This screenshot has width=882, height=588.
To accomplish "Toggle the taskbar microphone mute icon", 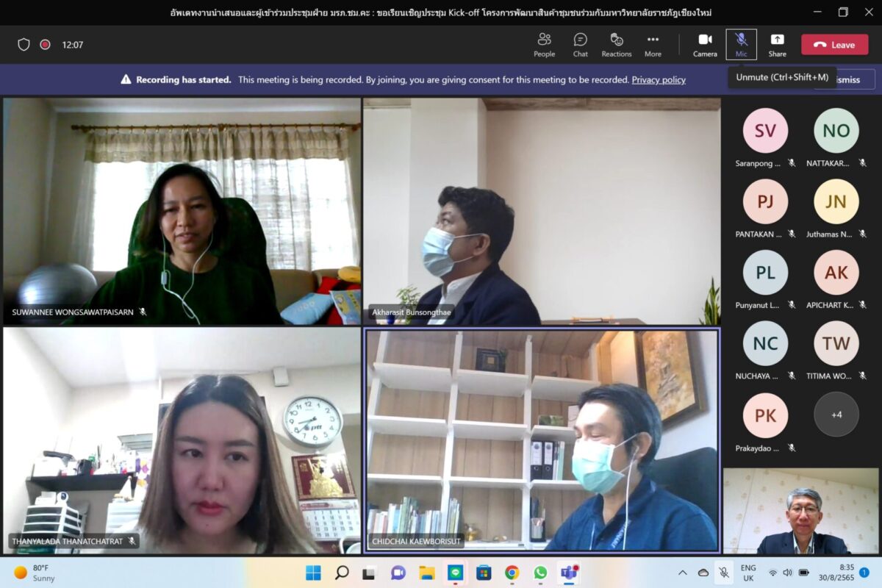I will 724,573.
